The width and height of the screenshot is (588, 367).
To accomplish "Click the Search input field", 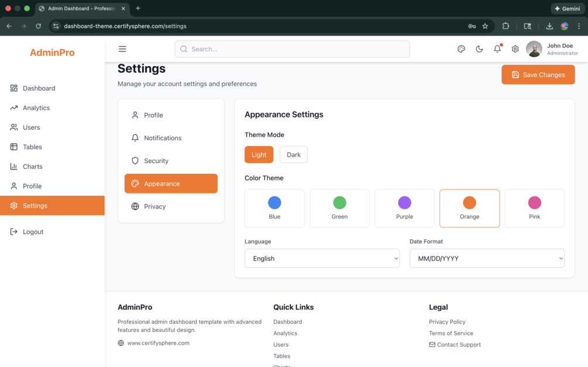I will [x=293, y=49].
